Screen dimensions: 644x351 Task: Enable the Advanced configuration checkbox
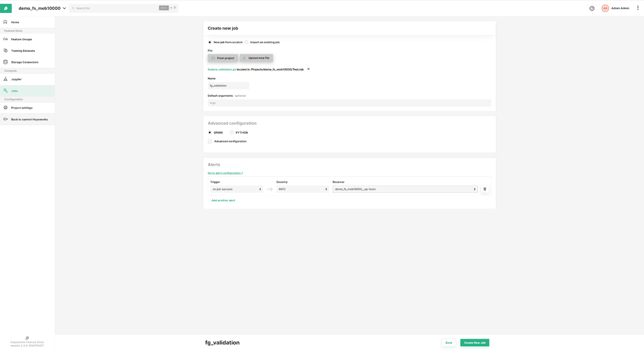pyautogui.click(x=210, y=141)
